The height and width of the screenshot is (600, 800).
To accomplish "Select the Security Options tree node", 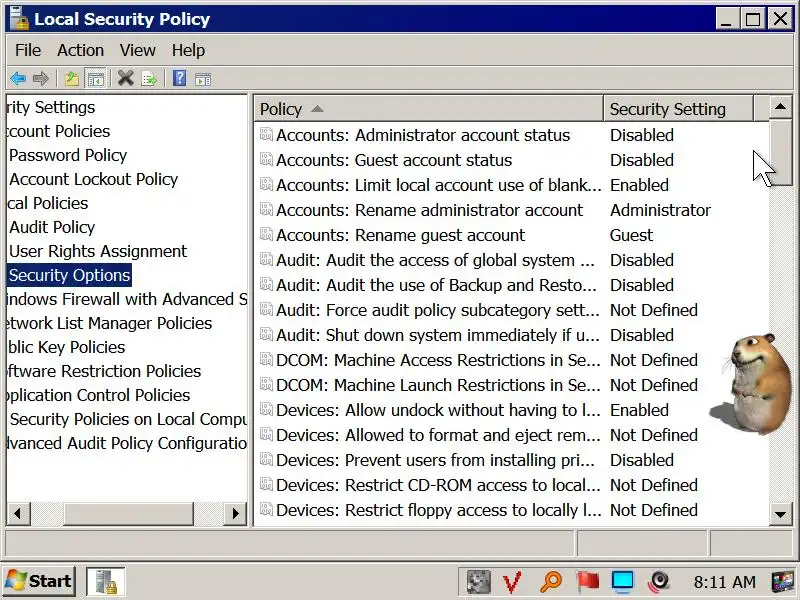I will 69,275.
